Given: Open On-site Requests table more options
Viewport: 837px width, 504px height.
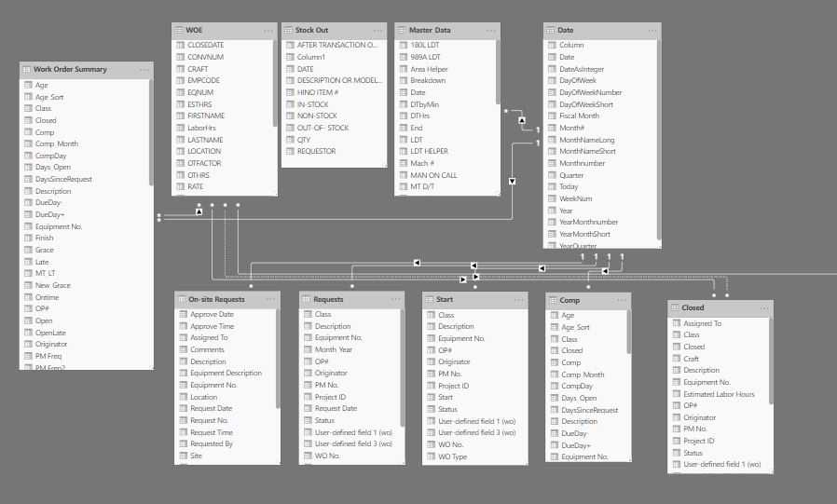Looking at the screenshot, I should 270,299.
